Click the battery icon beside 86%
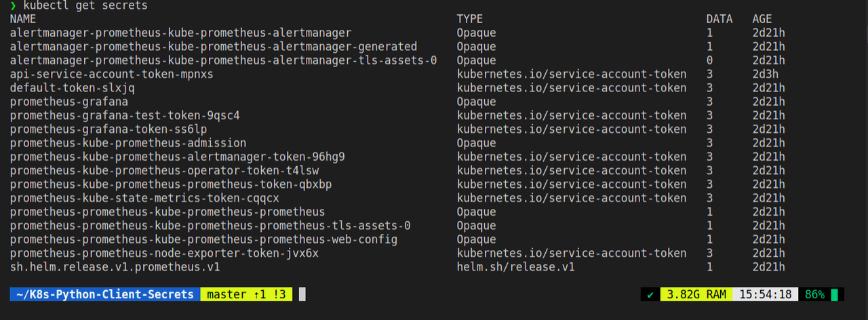This screenshot has width=868, height=320. (x=834, y=295)
